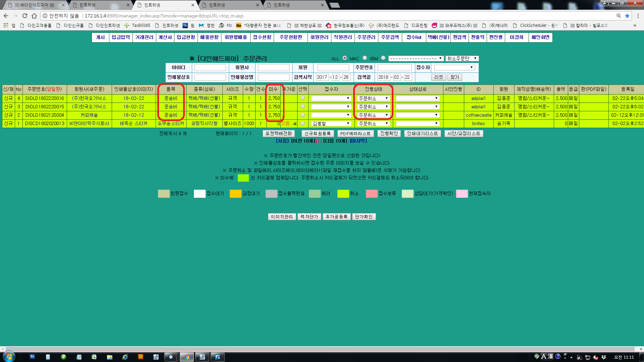
Task: Open 진행상태 dropdown for order DISCD1802020013
Action: [x=373, y=123]
